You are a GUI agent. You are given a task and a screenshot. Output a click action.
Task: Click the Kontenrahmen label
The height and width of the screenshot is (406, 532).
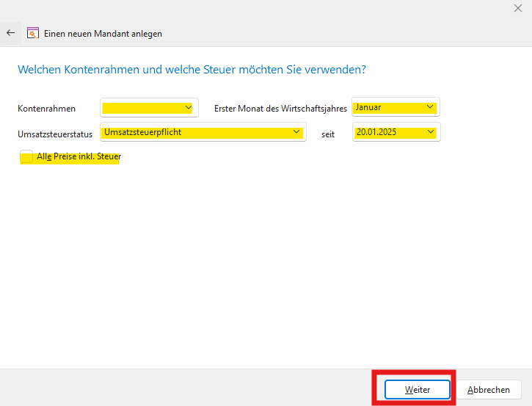pos(45,109)
